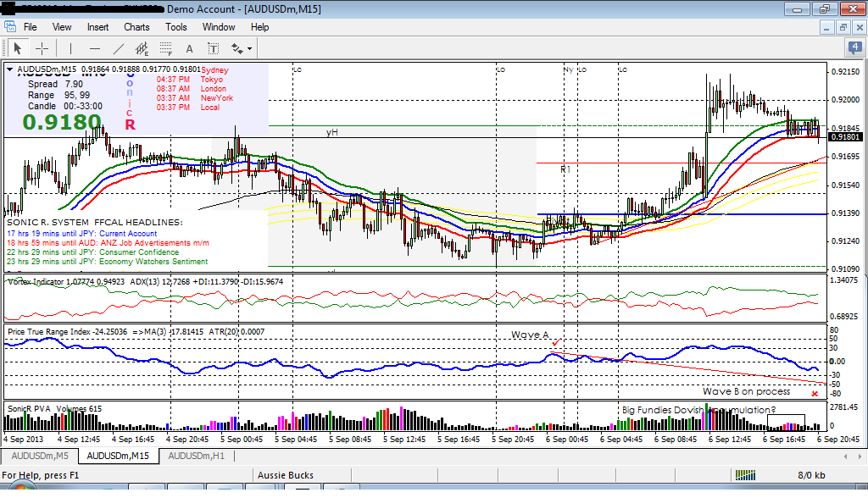The height and width of the screenshot is (498, 868).
Task: Click the Candle 00:-33:00 timer text
Action: pyautogui.click(x=64, y=106)
